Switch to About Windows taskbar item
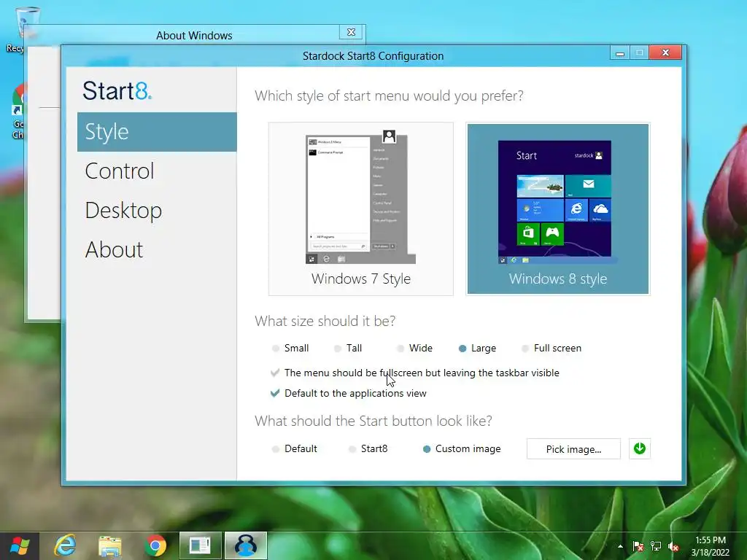This screenshot has height=560, width=747. (x=200, y=545)
